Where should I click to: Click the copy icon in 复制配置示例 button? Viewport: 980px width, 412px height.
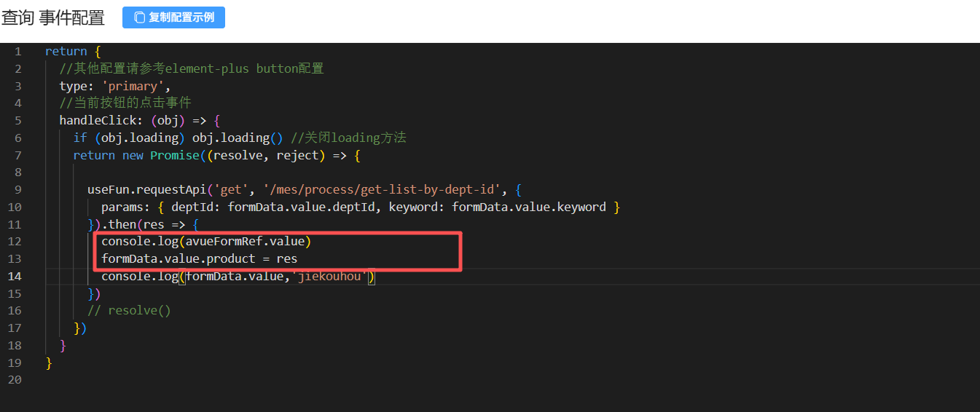click(140, 17)
